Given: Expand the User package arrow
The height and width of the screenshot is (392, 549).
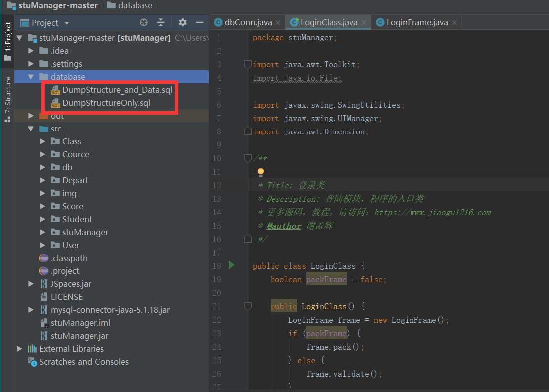Looking at the screenshot, I should click(42, 245).
